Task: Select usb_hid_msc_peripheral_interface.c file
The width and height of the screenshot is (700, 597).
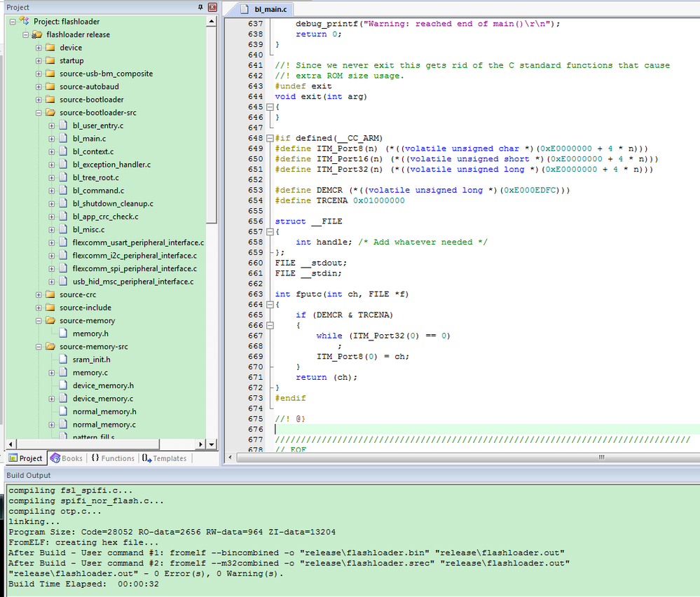Action: [133, 282]
